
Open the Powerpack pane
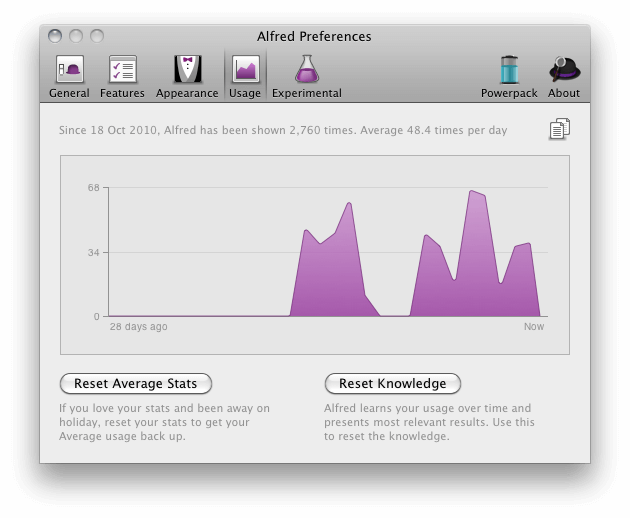pos(509,76)
